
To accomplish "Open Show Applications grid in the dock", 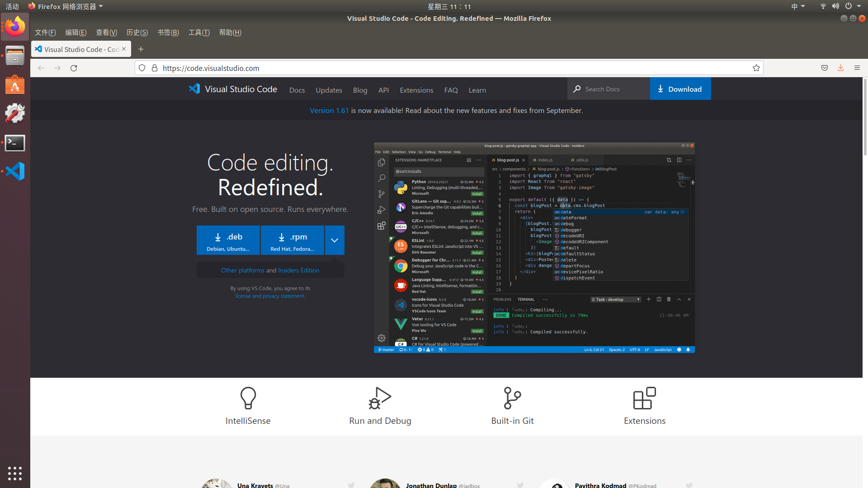I will point(15,474).
